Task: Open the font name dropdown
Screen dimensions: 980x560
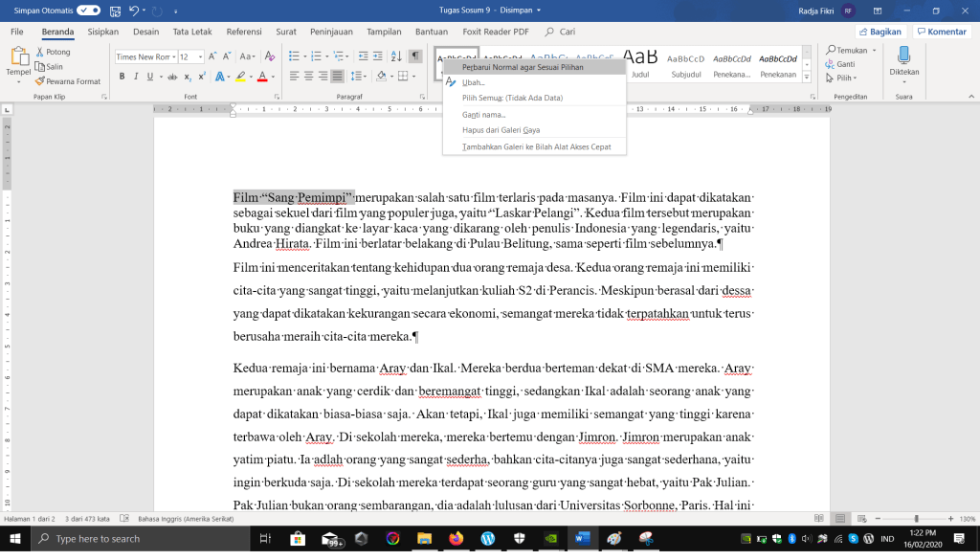Action: (173, 57)
